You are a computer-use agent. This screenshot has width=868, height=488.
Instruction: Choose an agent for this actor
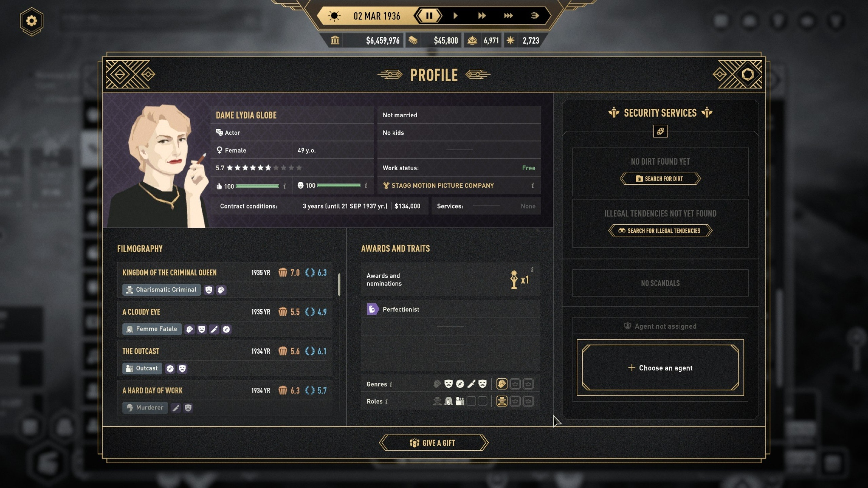pyautogui.click(x=660, y=368)
